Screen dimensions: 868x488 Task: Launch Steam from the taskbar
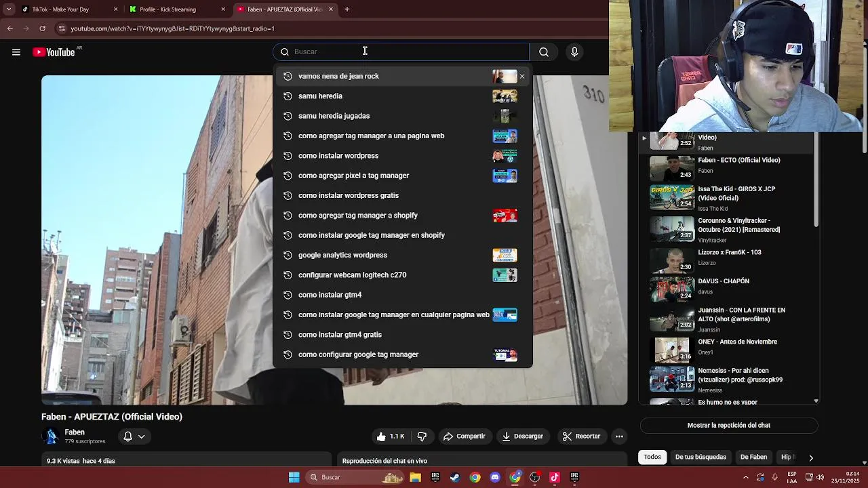coord(455,477)
